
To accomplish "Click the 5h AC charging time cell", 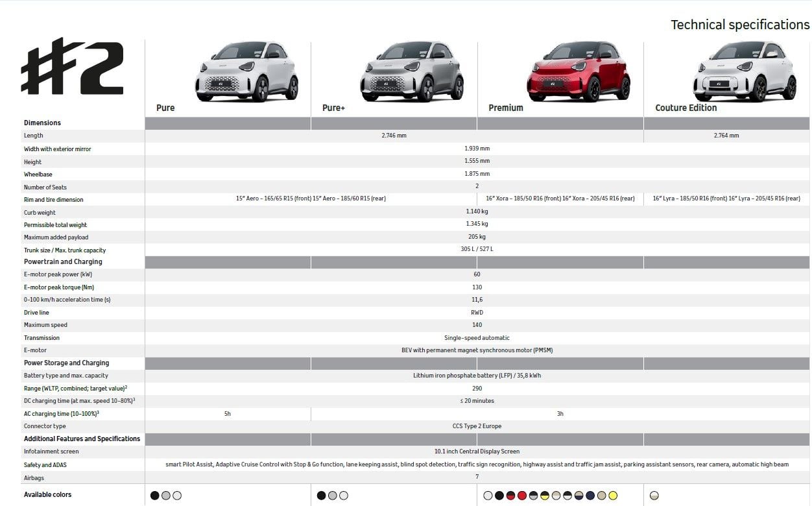I will point(228,413).
